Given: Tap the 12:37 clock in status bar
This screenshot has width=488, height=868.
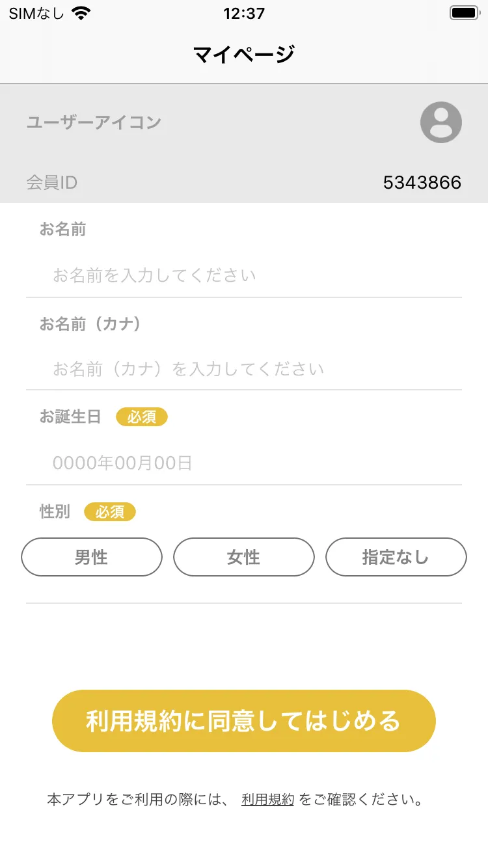Looking at the screenshot, I should click(x=244, y=14).
